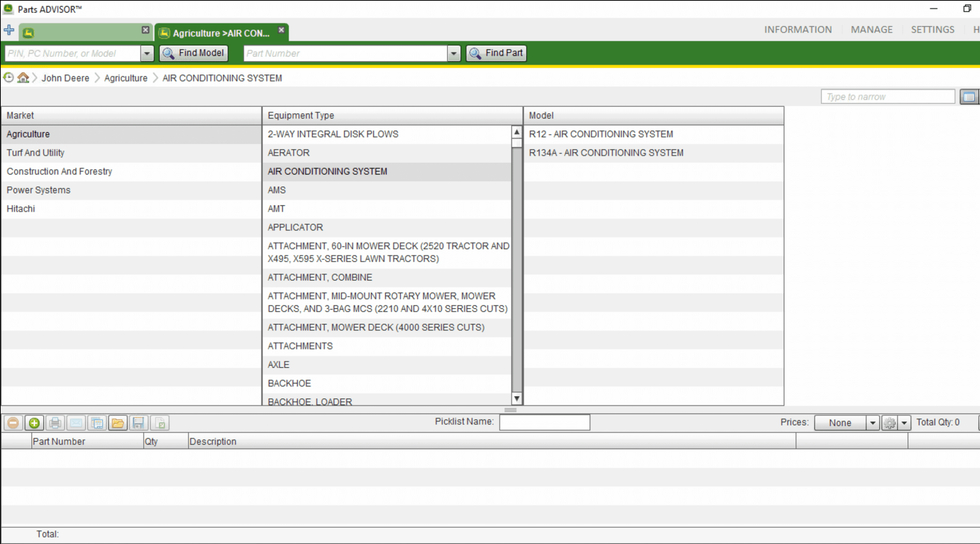Viewport: 980px width, 544px height.
Task: Focus the Type to narrow filter box
Action: point(888,96)
